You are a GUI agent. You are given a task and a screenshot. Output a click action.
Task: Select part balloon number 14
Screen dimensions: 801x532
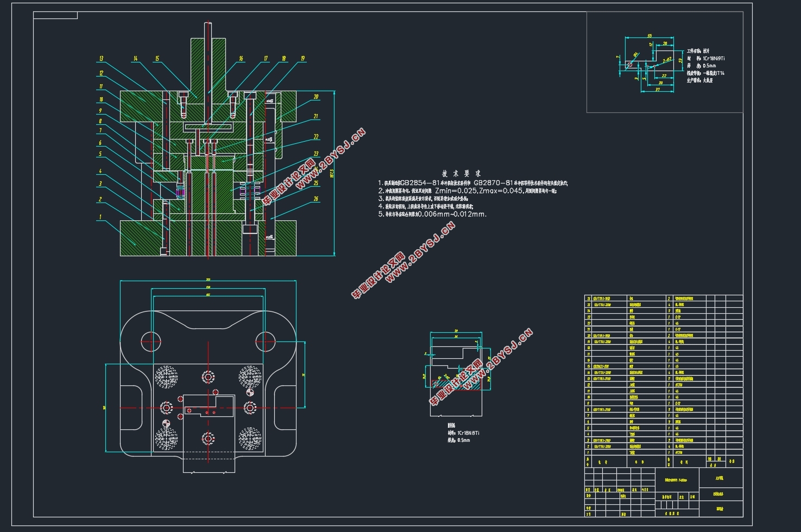click(135, 59)
